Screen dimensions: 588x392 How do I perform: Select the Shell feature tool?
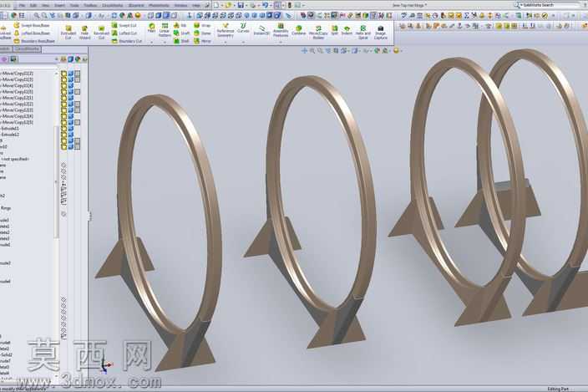[x=181, y=41]
